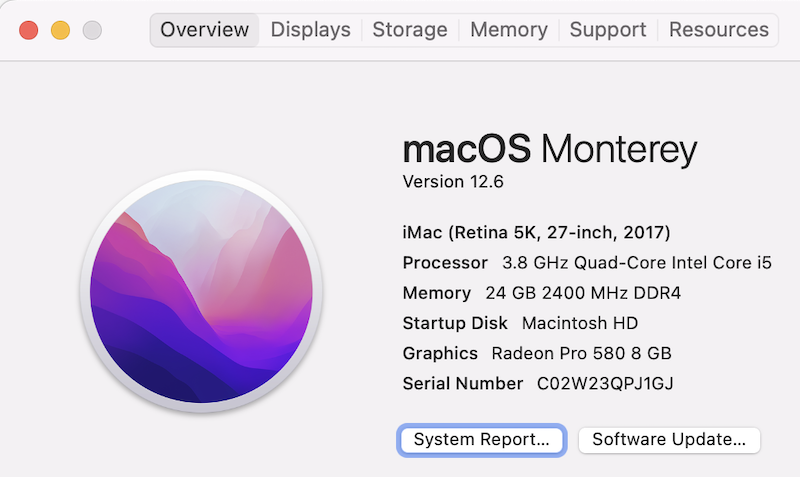Click the iMac Retina 5K model name
Image resolution: width=800 pixels, height=477 pixels.
click(536, 233)
